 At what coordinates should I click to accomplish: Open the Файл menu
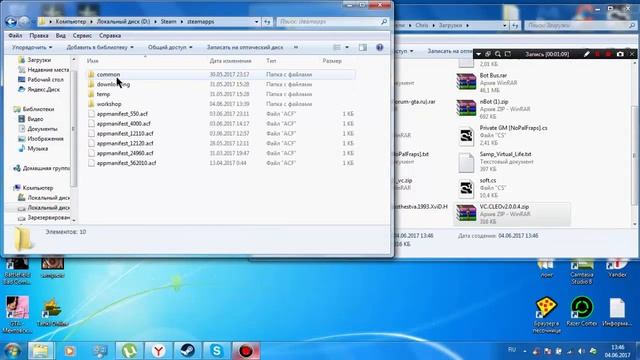(15, 36)
